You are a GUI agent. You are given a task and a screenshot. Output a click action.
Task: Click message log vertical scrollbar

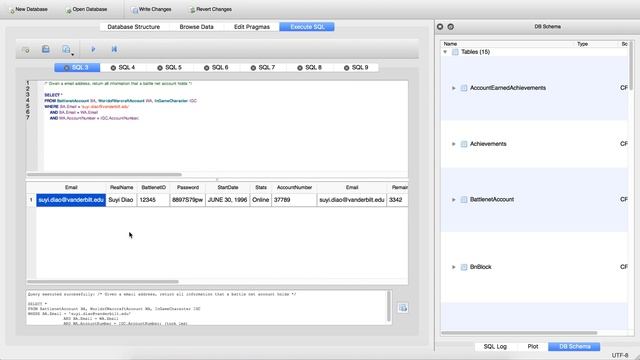point(389,307)
